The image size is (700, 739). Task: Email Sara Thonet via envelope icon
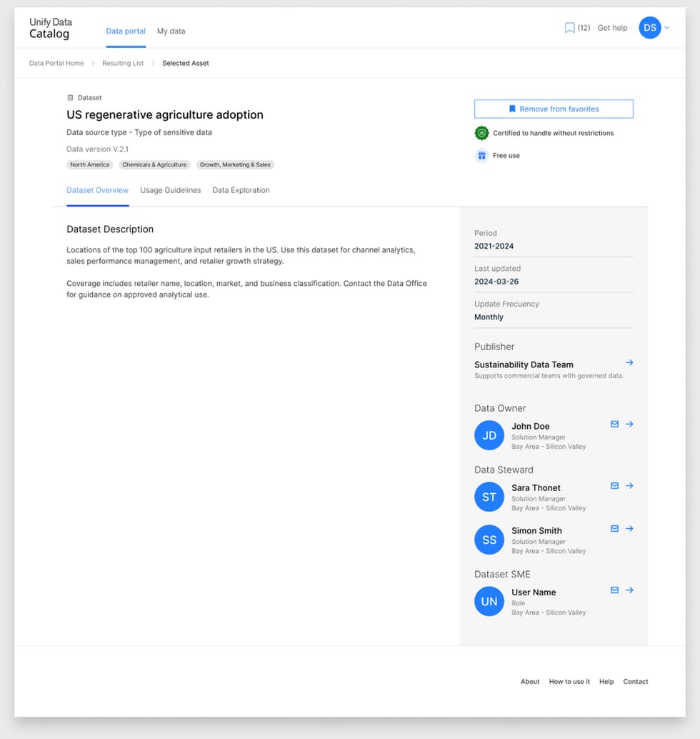point(615,486)
